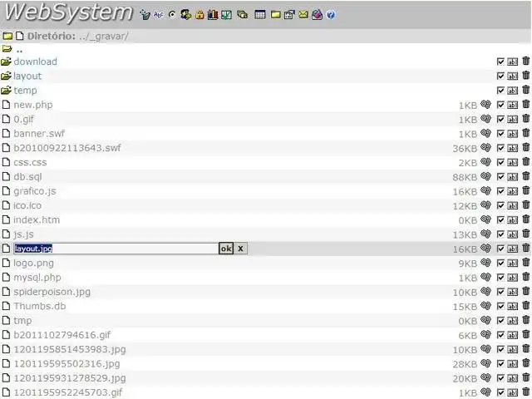The width and height of the screenshot is (532, 399).
Task: Go to parent directory '..'
Action: [19, 50]
